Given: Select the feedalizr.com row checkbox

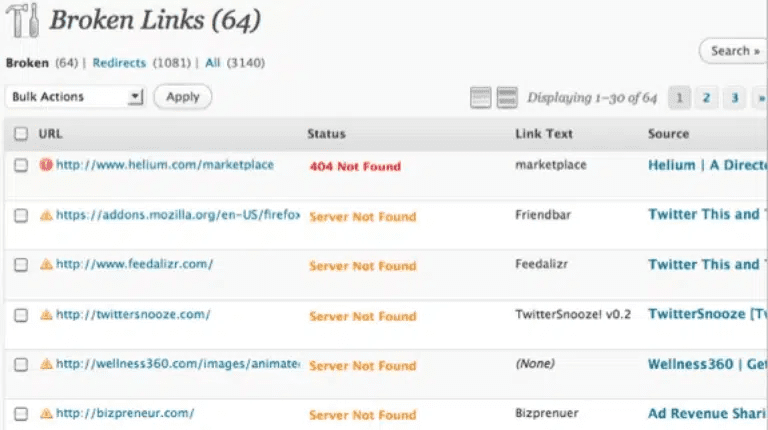Looking at the screenshot, I should [x=21, y=266].
